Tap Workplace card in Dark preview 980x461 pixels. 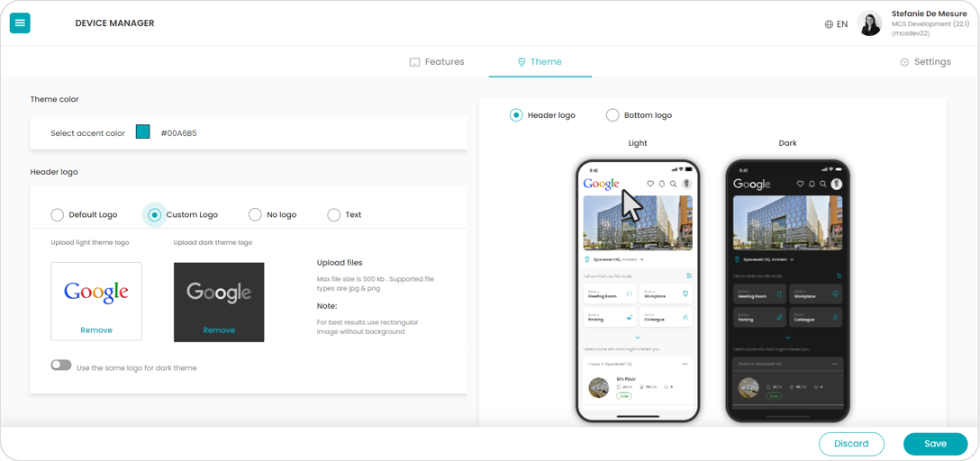click(x=816, y=294)
